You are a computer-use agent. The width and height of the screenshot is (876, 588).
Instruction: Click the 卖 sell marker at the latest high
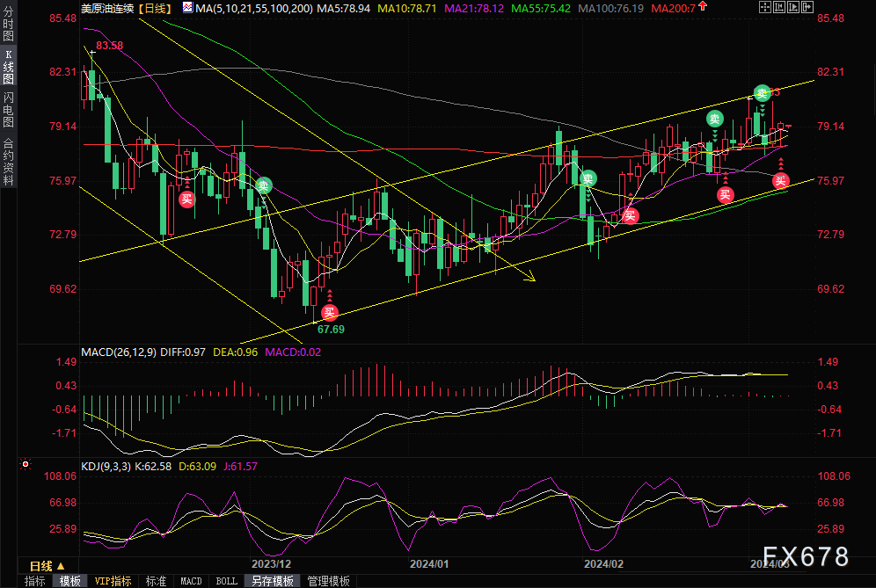coord(762,93)
